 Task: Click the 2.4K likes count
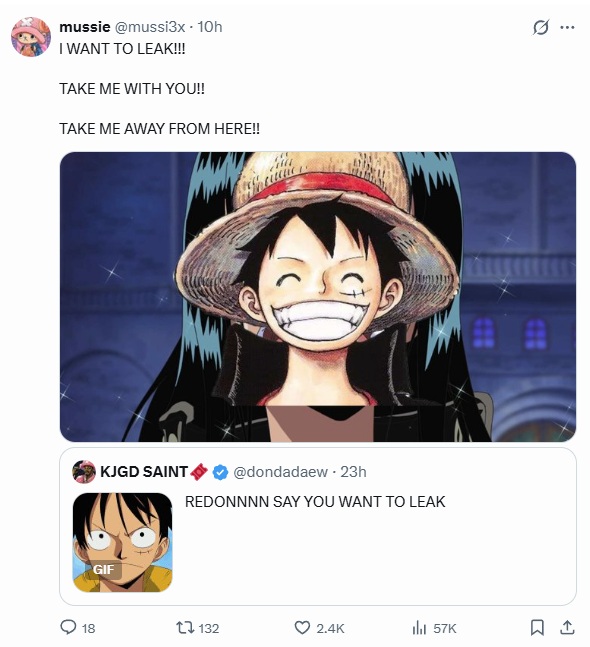pos(330,628)
